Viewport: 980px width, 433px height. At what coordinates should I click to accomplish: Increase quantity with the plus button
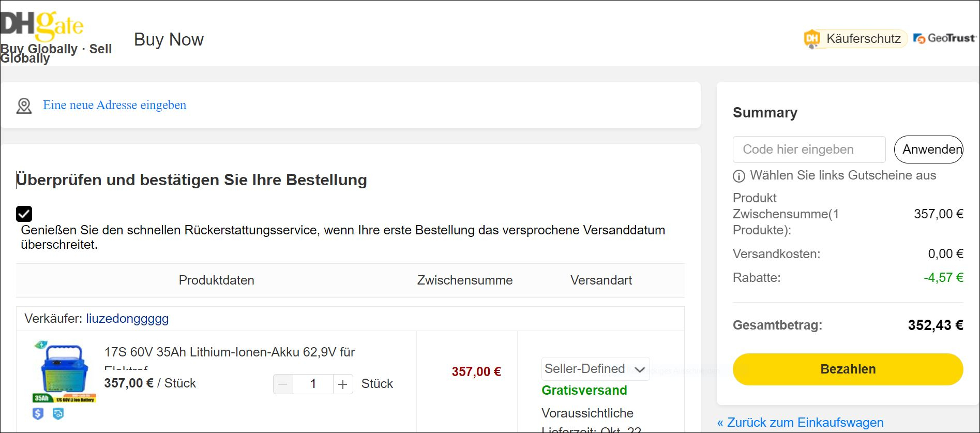pyautogui.click(x=342, y=384)
